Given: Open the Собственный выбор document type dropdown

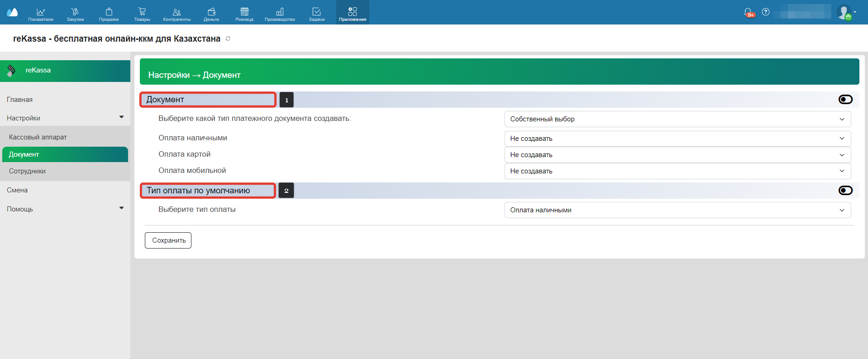Looking at the screenshot, I should pyautogui.click(x=677, y=119).
